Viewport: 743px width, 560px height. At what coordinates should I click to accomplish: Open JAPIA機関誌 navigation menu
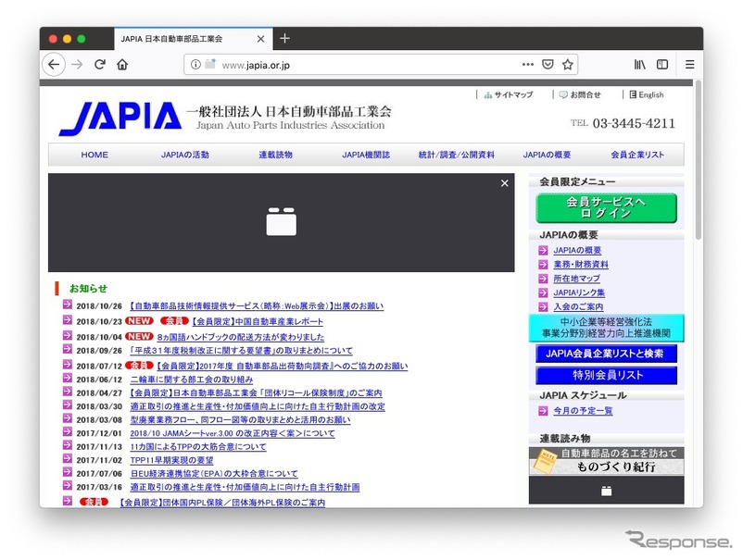point(366,155)
